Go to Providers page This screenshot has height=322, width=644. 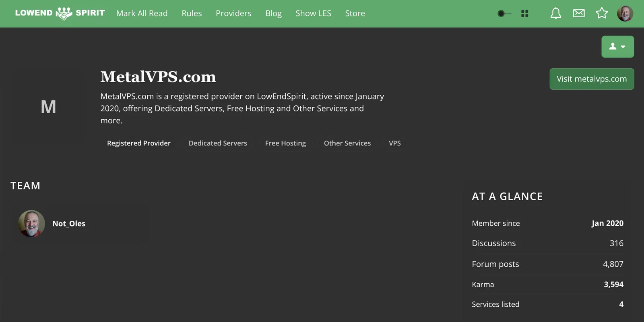tap(233, 13)
